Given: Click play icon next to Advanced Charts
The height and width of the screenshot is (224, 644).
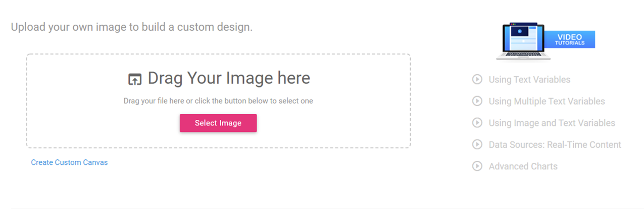Looking at the screenshot, I should point(477,166).
